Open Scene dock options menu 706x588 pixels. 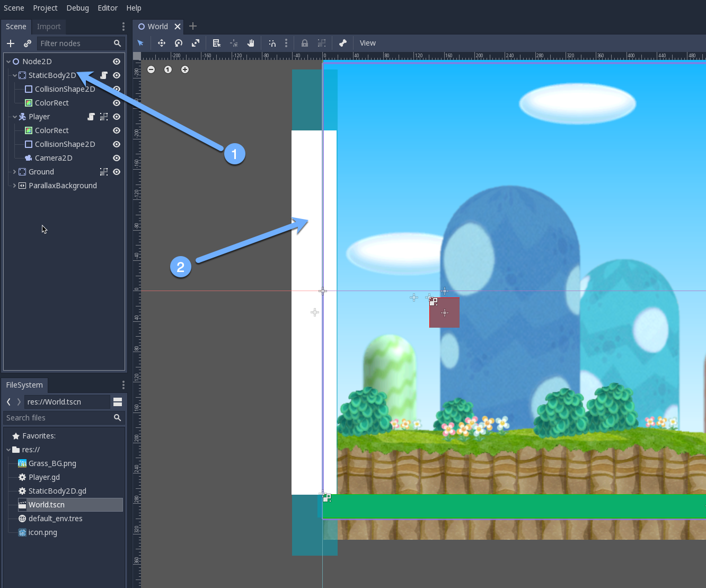[x=123, y=27]
